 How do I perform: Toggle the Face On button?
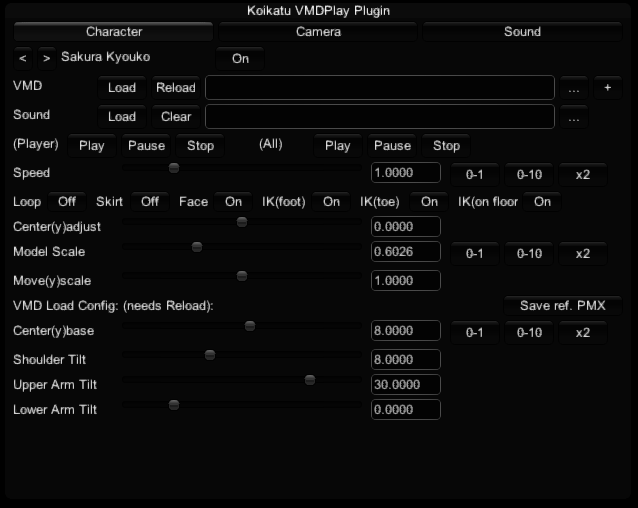point(233,201)
